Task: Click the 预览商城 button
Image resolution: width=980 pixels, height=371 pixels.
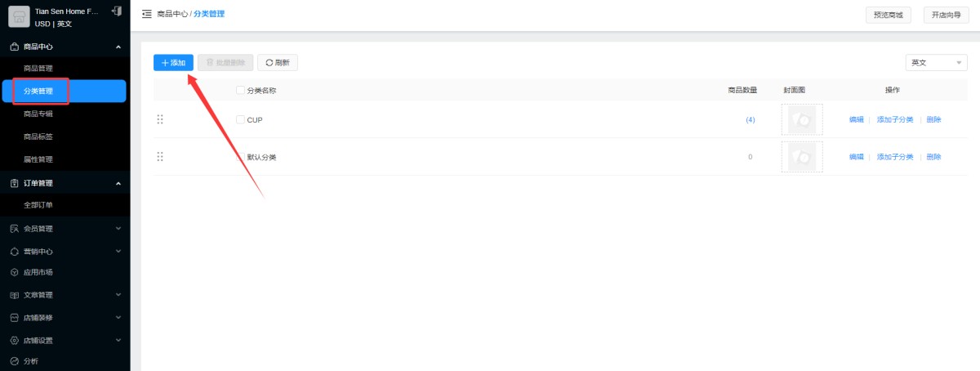Action: pyautogui.click(x=888, y=15)
